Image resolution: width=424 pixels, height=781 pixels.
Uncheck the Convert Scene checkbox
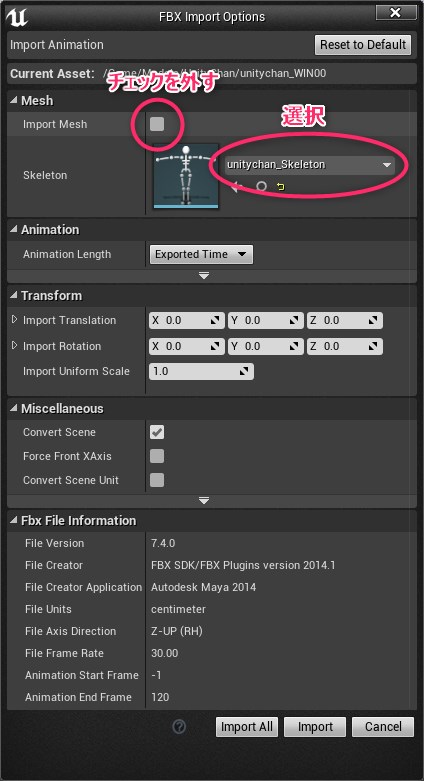pos(157,432)
